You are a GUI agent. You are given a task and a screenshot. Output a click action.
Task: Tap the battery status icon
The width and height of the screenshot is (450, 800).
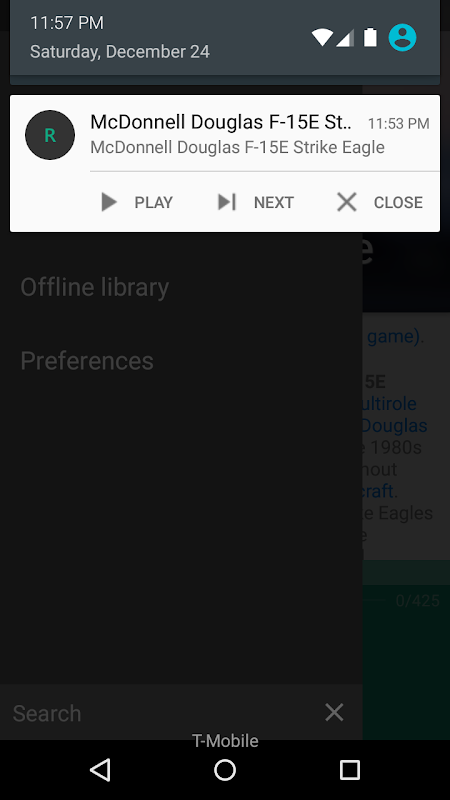coord(370,37)
